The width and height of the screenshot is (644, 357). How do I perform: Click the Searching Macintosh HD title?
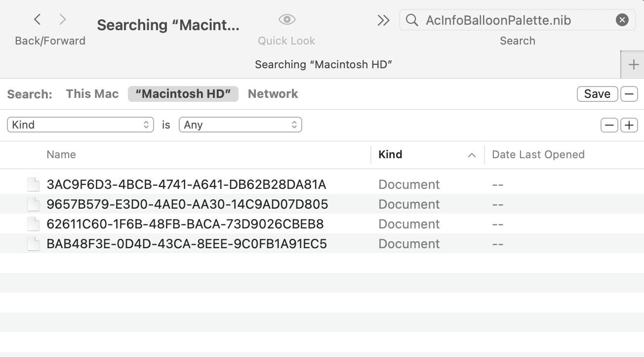click(324, 64)
